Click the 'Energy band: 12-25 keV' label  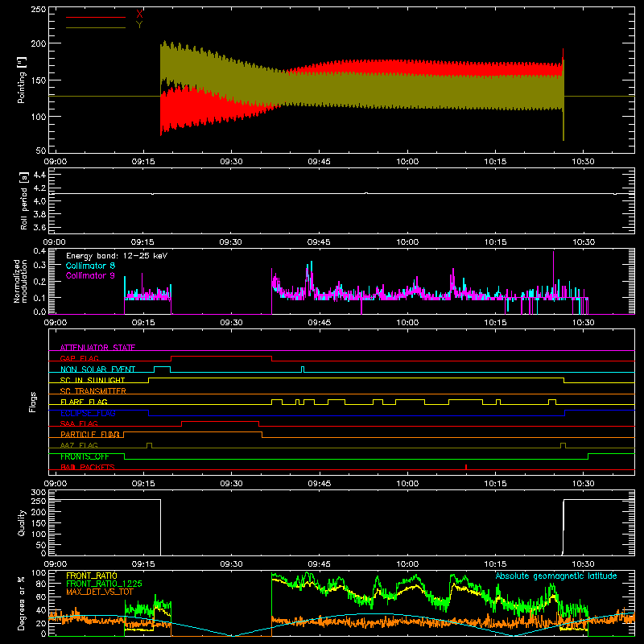pyautogui.click(x=117, y=256)
